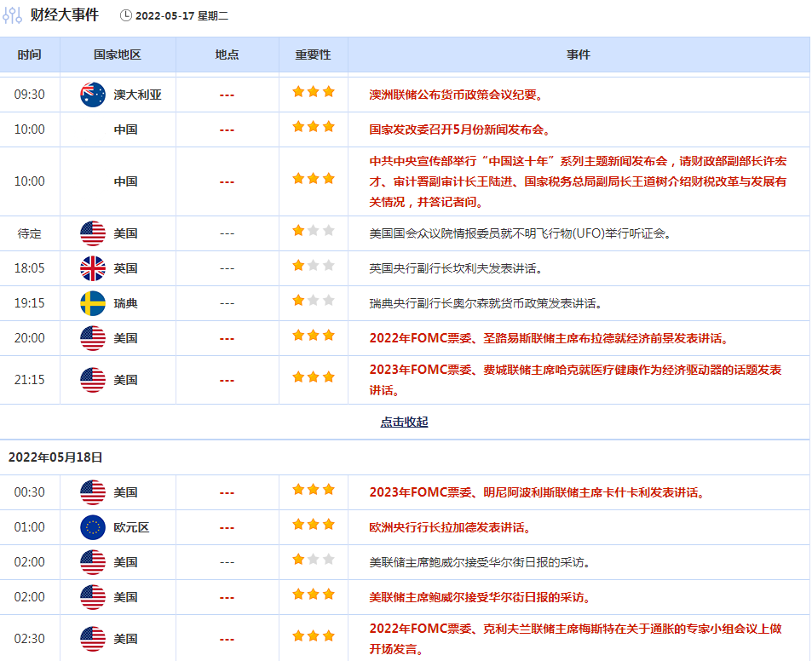Click the 时间 column header
Viewport: 812px width, 661px height.
(x=29, y=55)
